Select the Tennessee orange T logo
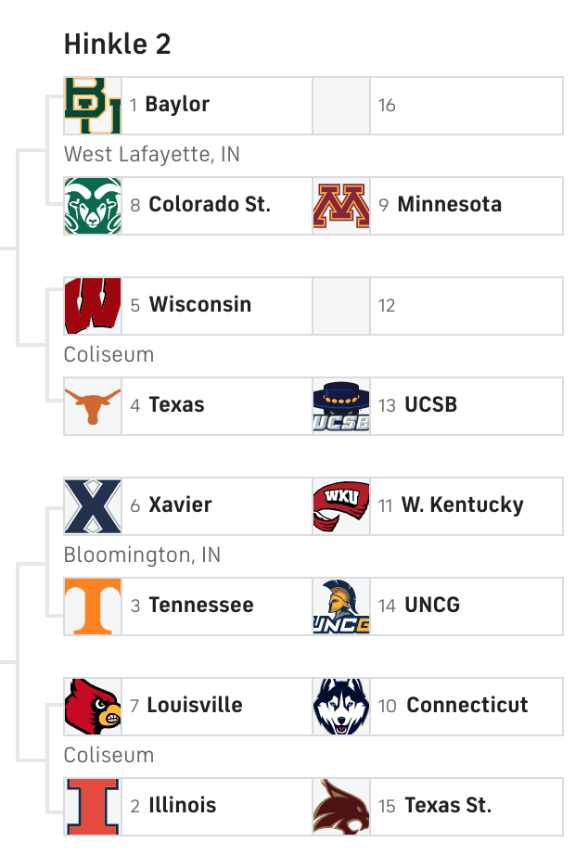 pos(93,606)
